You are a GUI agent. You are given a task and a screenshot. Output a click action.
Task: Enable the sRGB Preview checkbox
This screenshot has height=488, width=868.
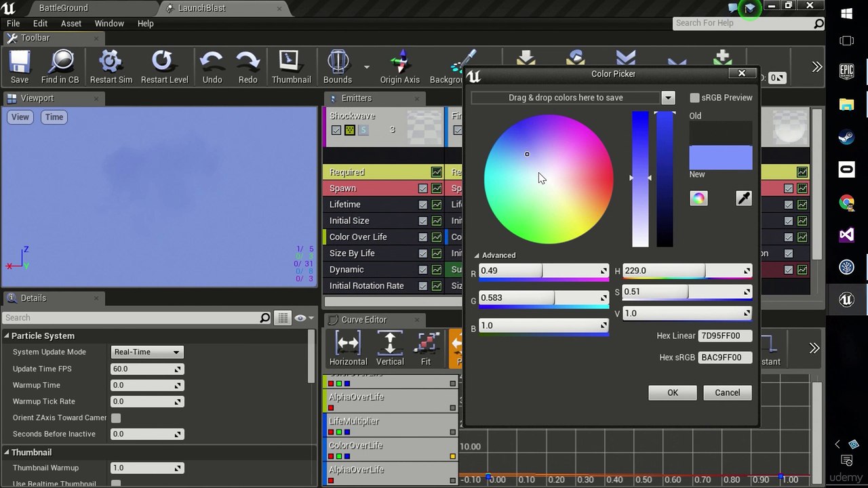point(694,98)
